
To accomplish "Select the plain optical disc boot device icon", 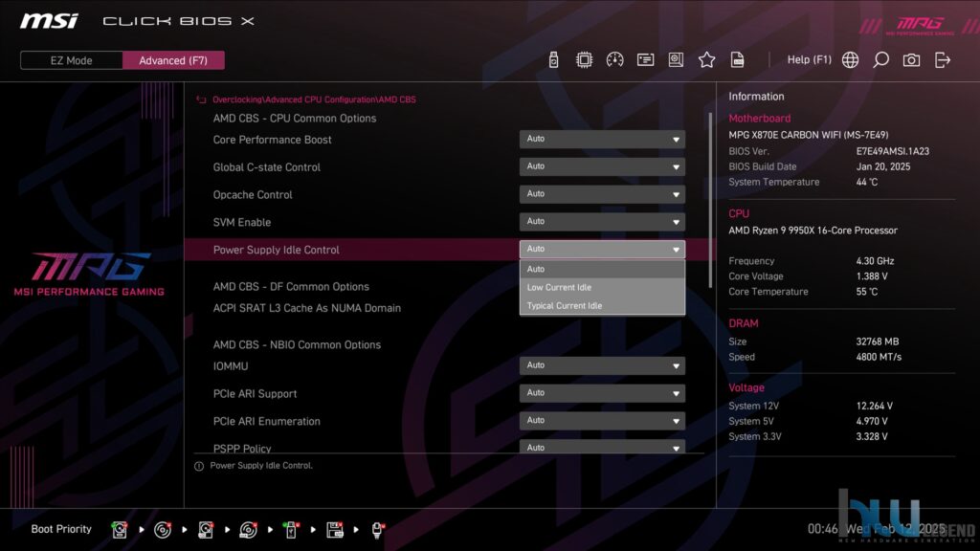I will pyautogui.click(x=163, y=530).
